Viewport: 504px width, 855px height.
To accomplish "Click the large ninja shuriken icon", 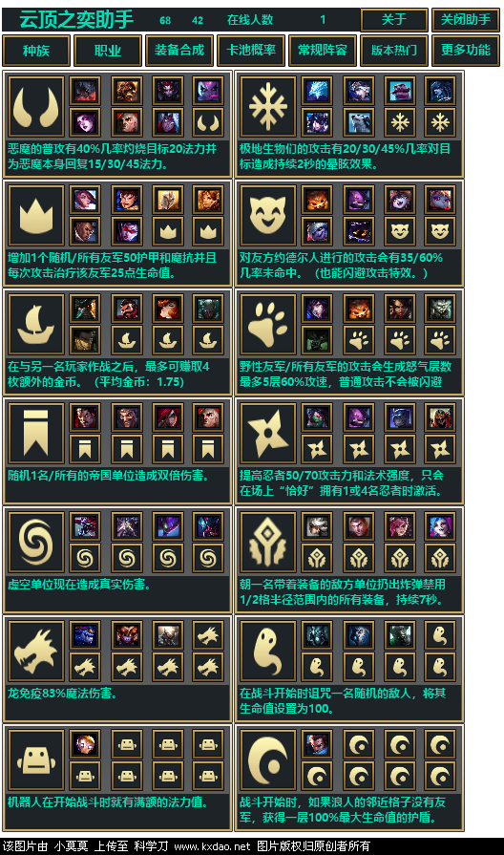I will point(268,434).
